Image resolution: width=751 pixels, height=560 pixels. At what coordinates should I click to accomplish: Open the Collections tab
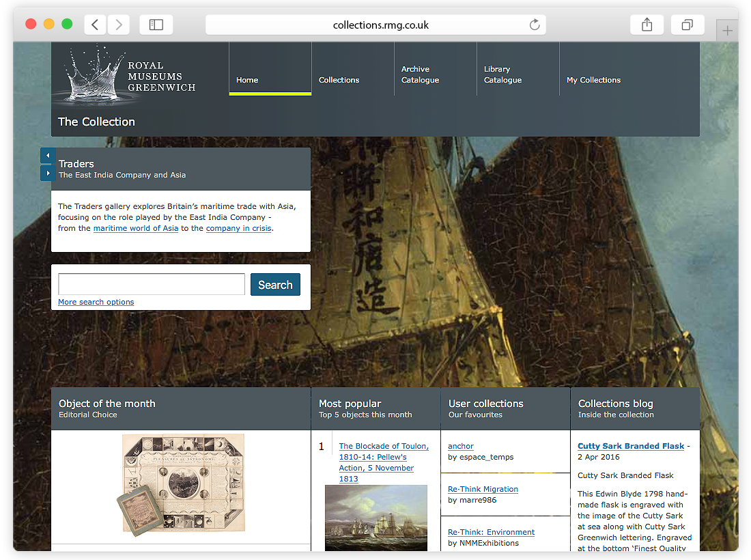(x=353, y=69)
